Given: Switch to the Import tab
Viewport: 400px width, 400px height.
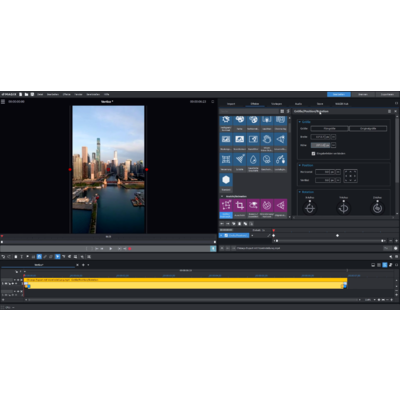Looking at the screenshot, I should 231,104.
